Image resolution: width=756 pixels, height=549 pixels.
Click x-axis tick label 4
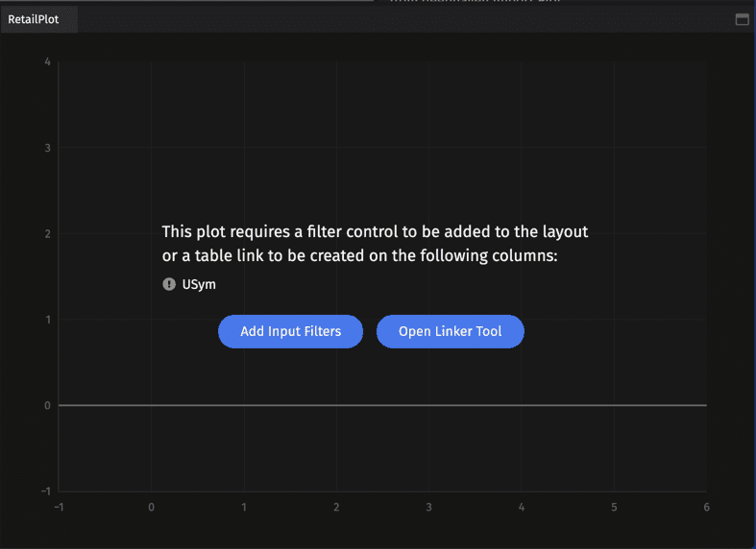pos(522,507)
